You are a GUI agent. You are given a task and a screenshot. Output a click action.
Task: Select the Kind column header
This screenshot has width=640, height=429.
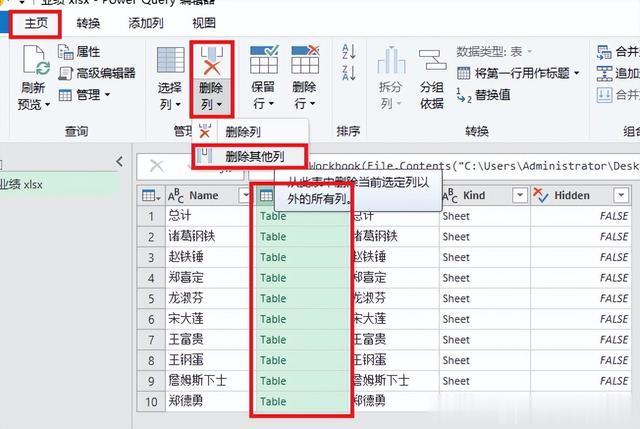coord(473,196)
